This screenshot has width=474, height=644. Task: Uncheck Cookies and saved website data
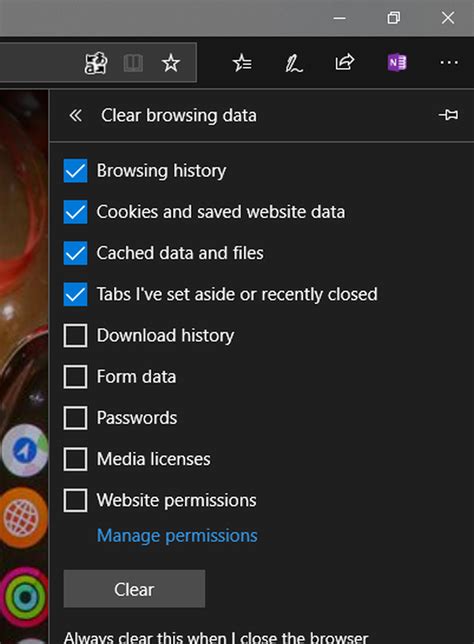coord(75,212)
